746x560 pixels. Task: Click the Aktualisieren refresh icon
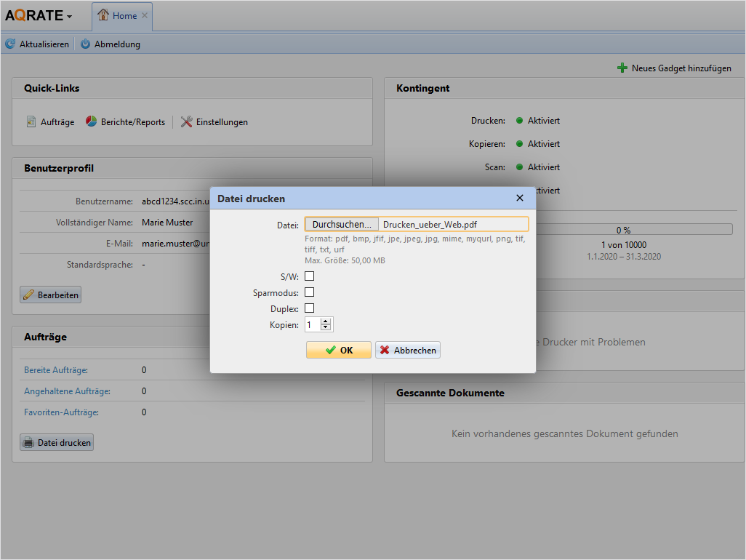[10, 44]
